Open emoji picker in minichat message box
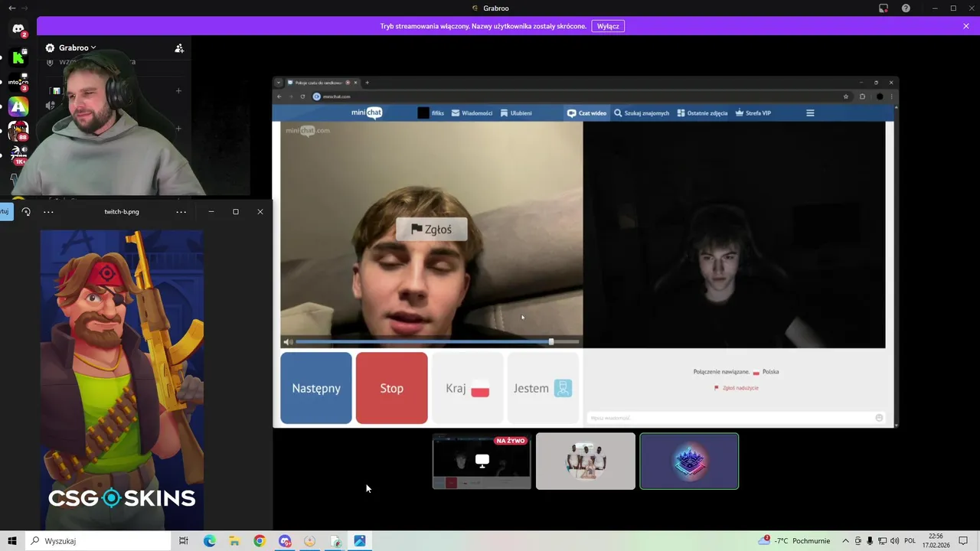 [x=879, y=418]
